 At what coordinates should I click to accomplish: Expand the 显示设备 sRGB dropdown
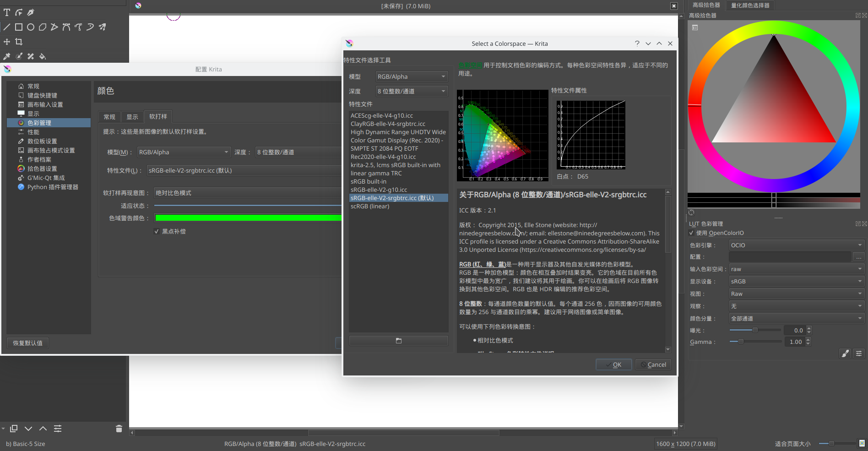(x=796, y=281)
